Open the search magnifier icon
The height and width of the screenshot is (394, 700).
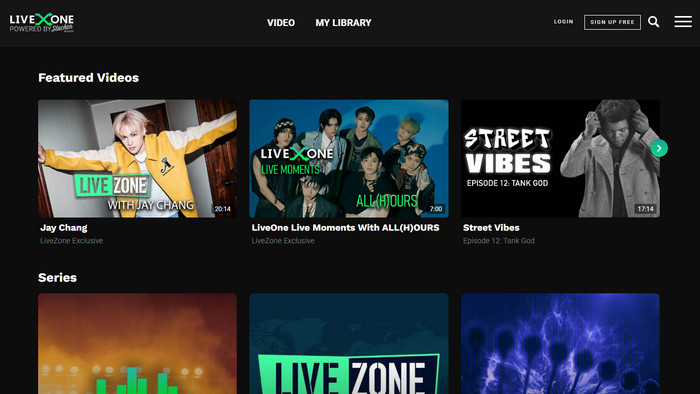(x=654, y=22)
